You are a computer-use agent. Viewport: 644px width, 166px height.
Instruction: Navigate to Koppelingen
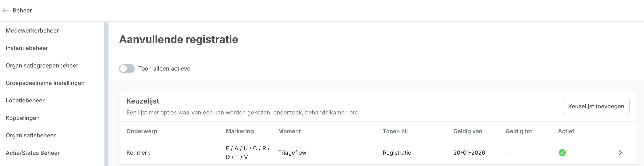(22, 118)
